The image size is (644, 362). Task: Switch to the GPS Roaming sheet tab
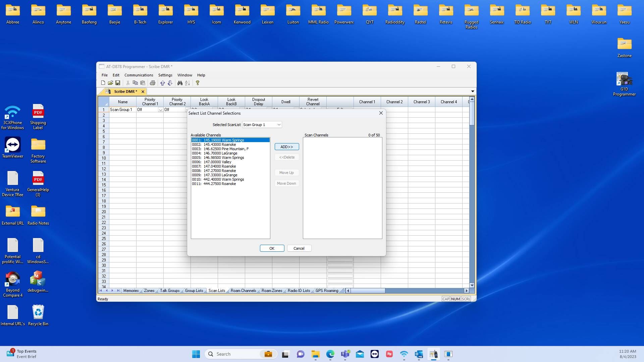(x=327, y=291)
